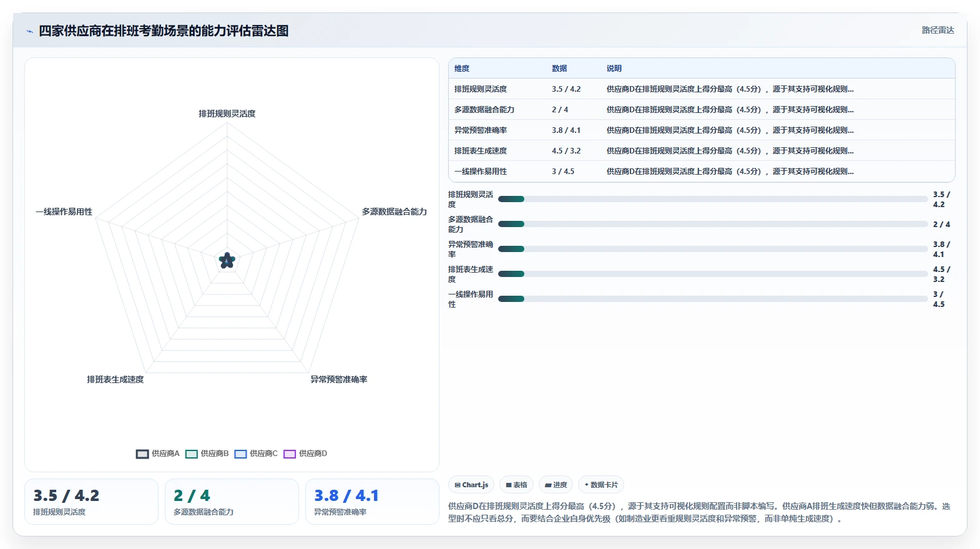This screenshot has width=980, height=549.
Task: Toggle 供应商C legend swatch
Action: click(240, 454)
